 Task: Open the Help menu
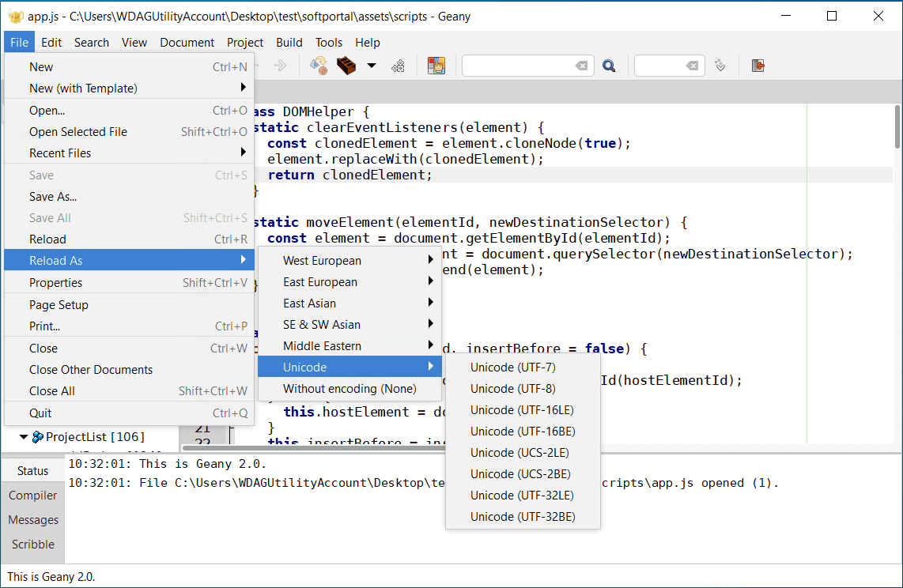[368, 43]
